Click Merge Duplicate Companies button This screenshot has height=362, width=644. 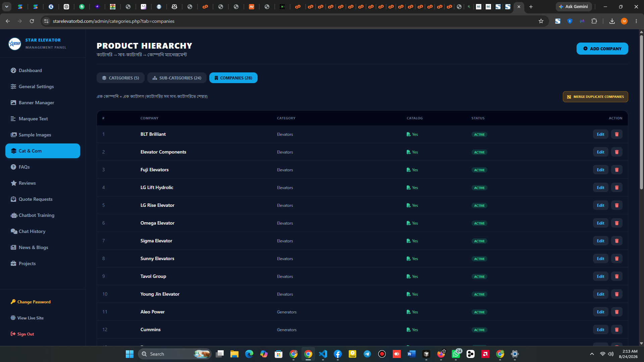pyautogui.click(x=595, y=97)
